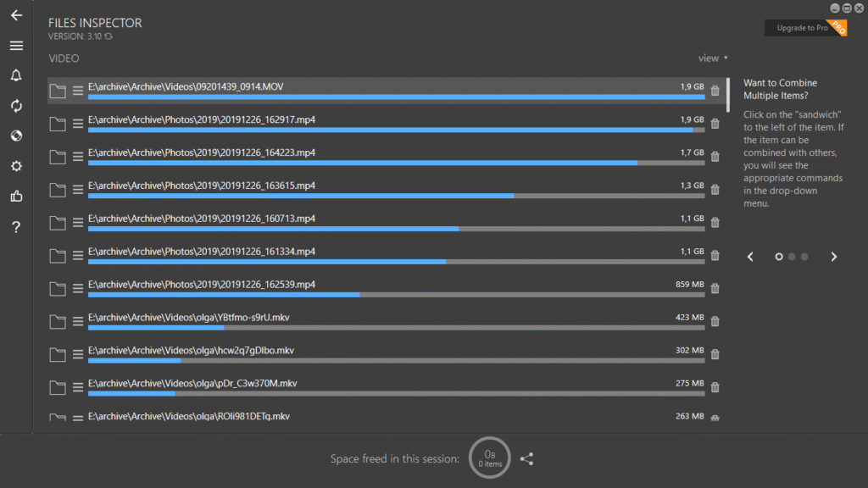This screenshot has height=488, width=868.
Task: Click the back arrow icon
Action: click(16, 15)
